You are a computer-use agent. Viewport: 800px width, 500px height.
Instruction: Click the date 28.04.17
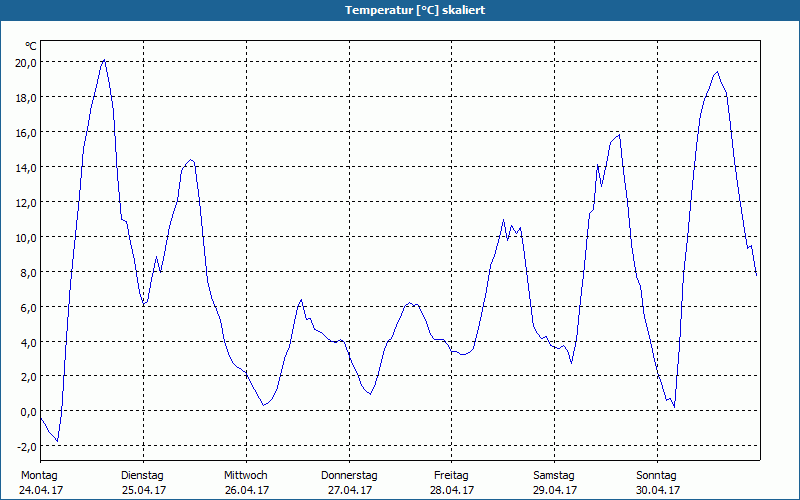click(452, 490)
